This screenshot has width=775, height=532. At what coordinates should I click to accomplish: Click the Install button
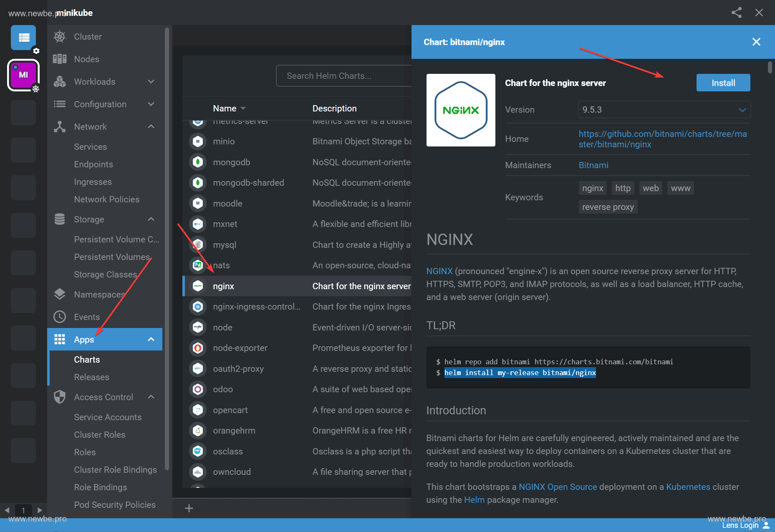723,83
